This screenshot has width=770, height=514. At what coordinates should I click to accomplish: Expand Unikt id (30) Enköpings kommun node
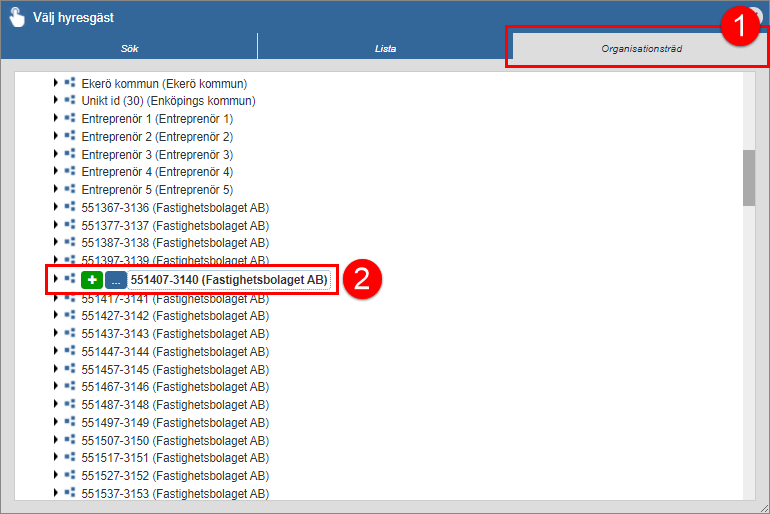click(x=56, y=101)
